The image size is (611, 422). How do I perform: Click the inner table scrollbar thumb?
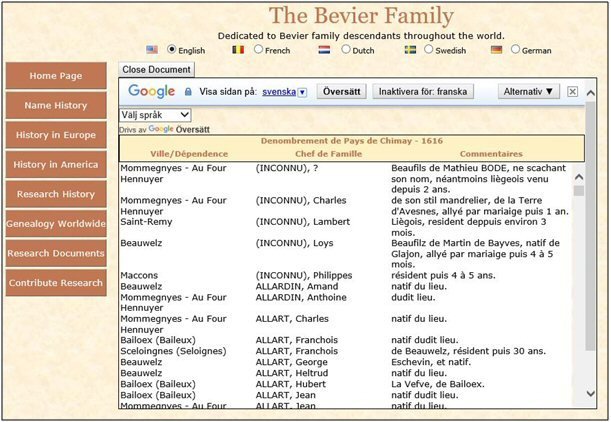tap(579, 191)
